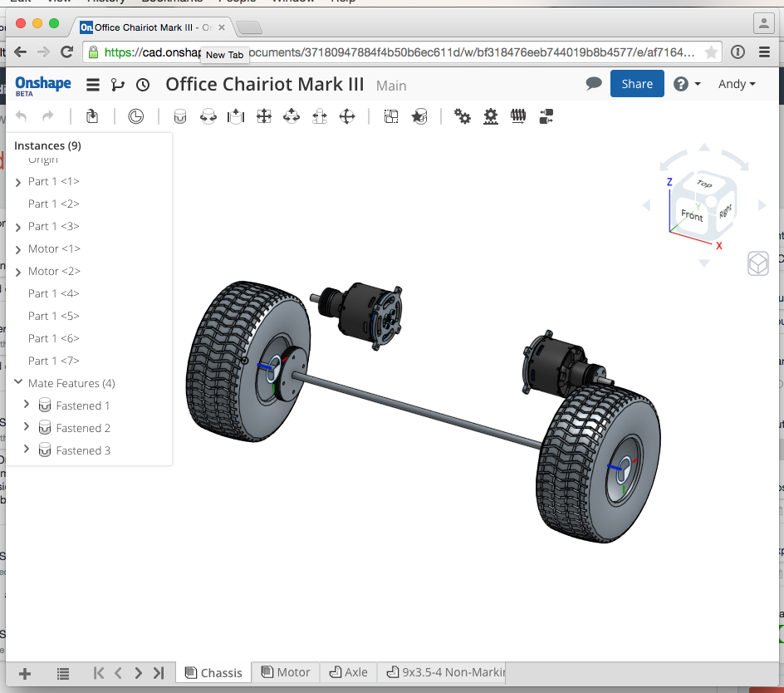Open the tab manager list icon
Screen dimensions: 784x693
click(x=63, y=674)
